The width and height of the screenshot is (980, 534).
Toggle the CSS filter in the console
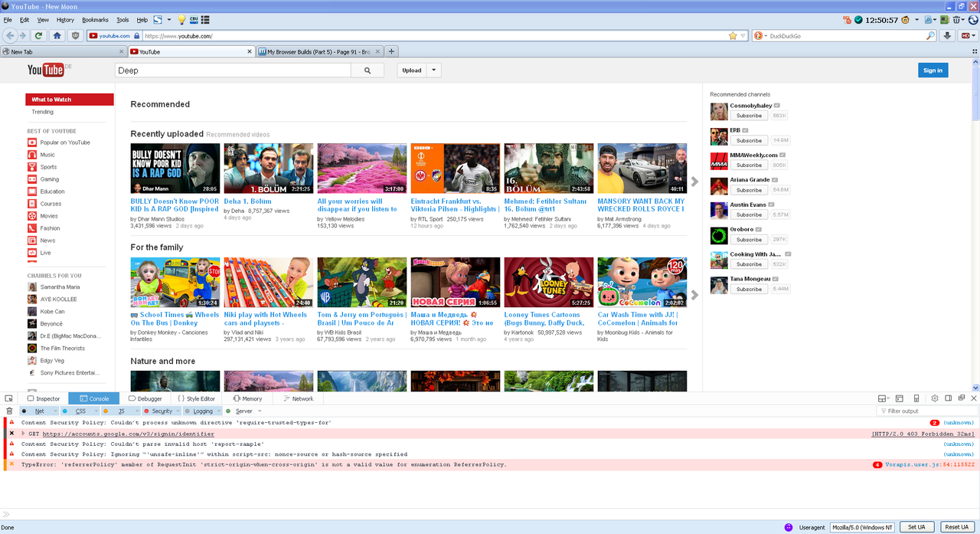pyautogui.click(x=80, y=411)
